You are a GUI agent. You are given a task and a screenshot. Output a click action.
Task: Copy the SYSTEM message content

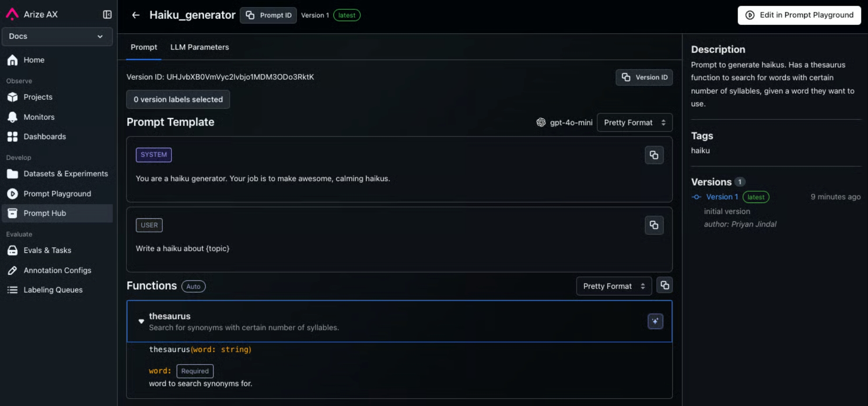pos(654,155)
